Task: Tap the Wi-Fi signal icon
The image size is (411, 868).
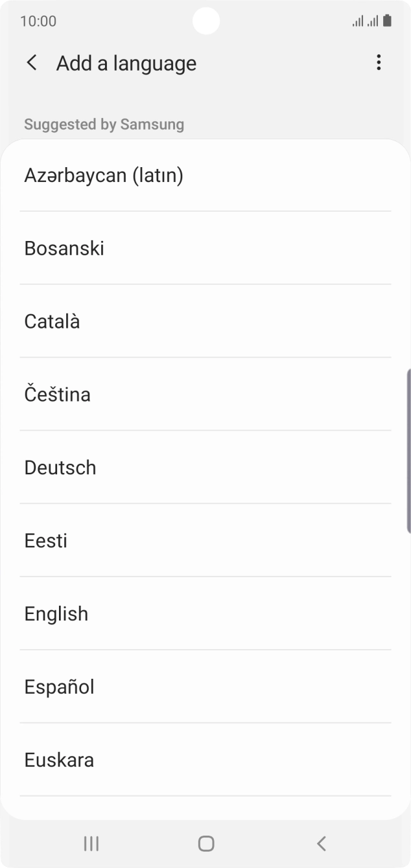Action: coord(371,21)
